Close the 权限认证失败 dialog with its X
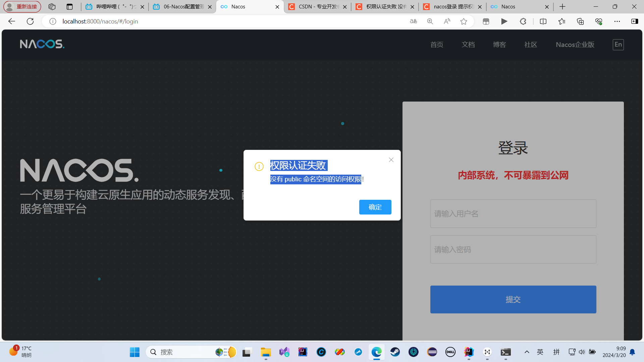The width and height of the screenshot is (644, 362). (391, 160)
